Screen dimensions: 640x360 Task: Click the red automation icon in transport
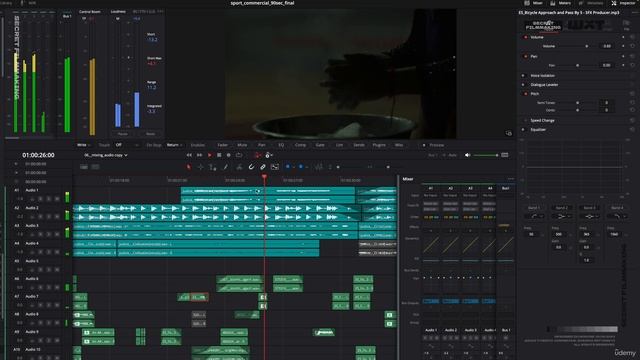(x=257, y=155)
